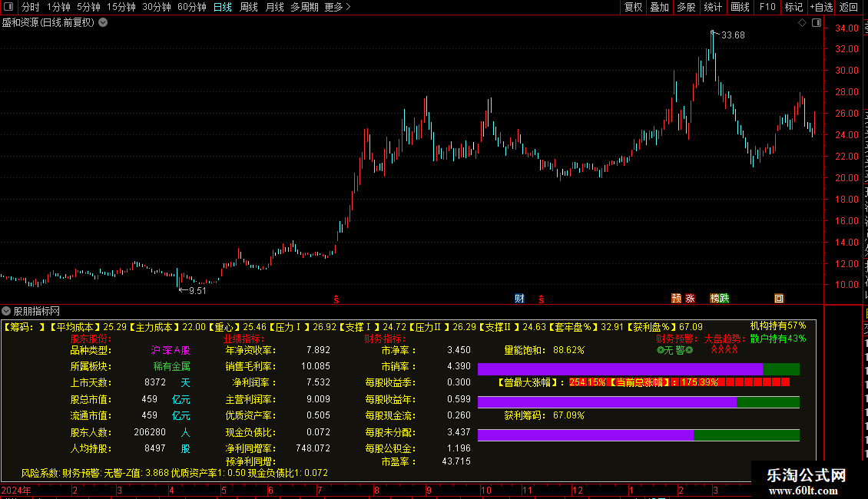Click the blue 财 event marker
868x499 pixels.
(x=519, y=299)
